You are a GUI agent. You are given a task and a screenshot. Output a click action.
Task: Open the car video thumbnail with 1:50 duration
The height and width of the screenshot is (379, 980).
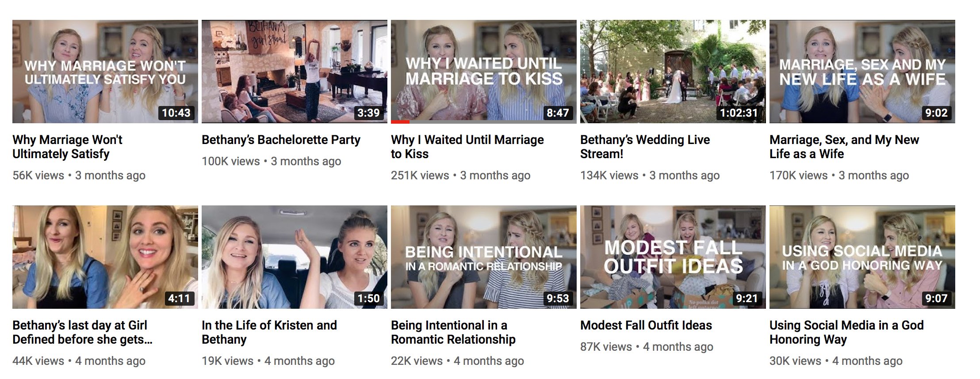[295, 257]
